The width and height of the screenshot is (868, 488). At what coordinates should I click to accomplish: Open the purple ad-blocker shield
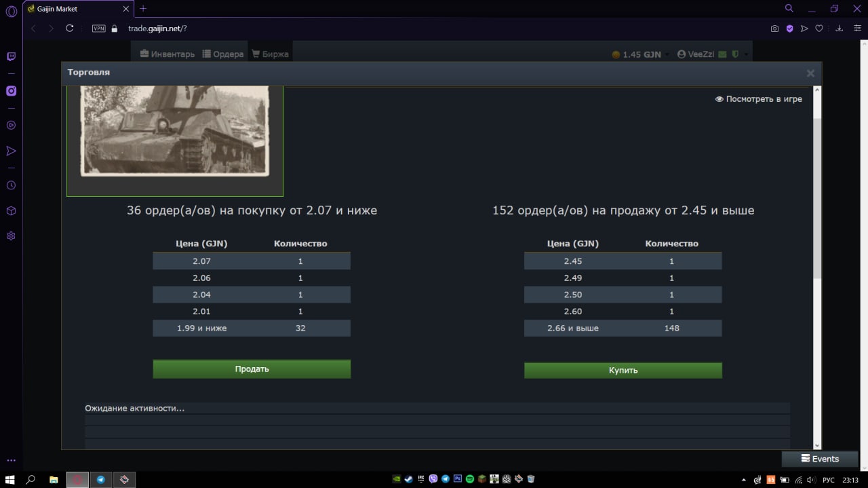(789, 29)
